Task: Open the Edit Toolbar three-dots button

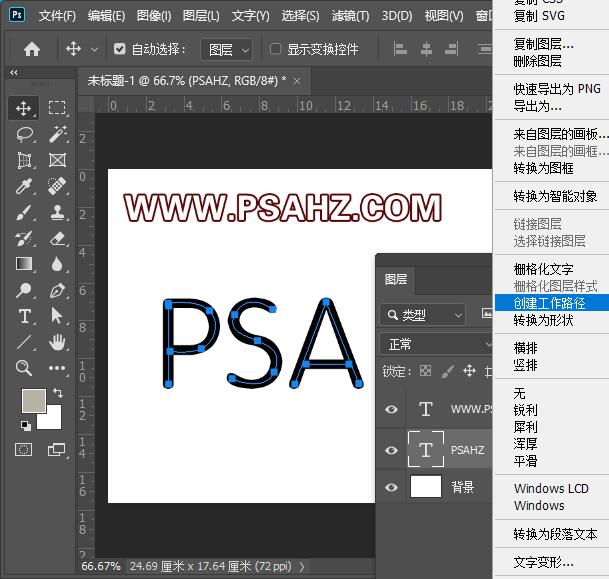Action: pos(57,368)
